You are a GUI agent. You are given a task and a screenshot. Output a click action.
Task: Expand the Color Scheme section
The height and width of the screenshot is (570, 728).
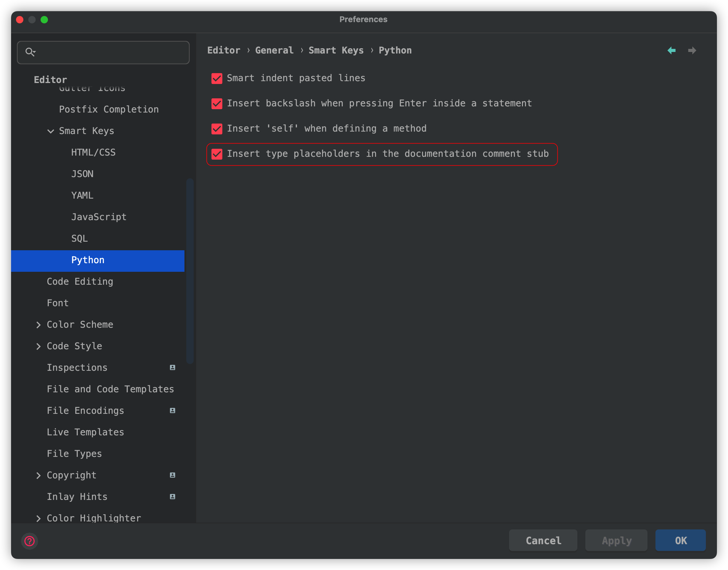(38, 325)
